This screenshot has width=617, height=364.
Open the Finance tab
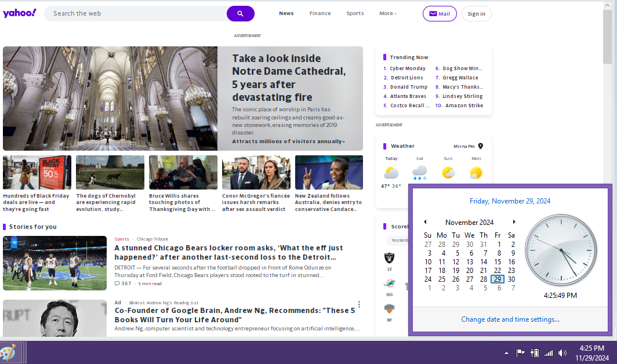coord(320,13)
